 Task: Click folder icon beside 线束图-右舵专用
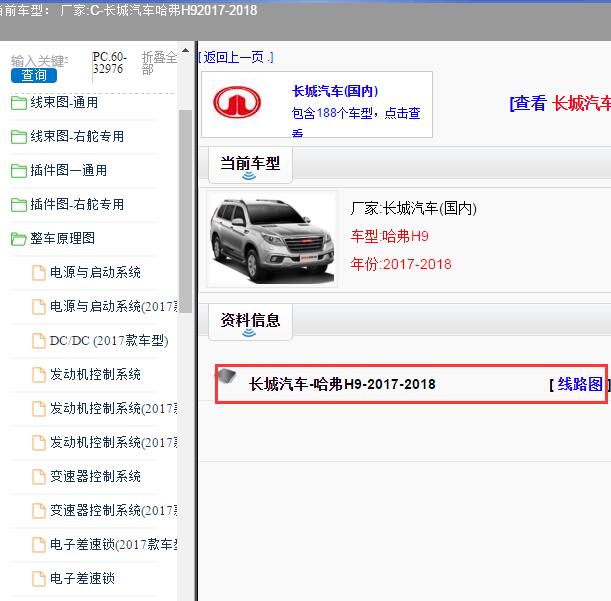(19, 137)
